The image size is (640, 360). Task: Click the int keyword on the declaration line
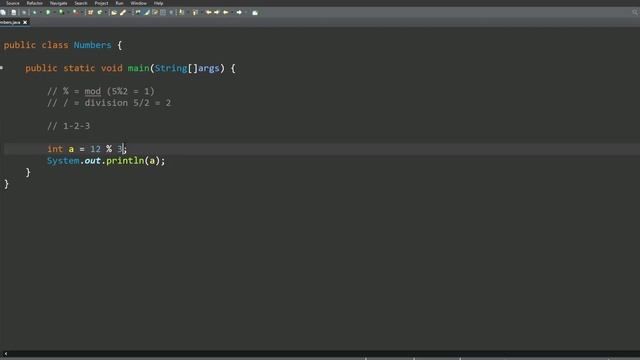(x=55, y=149)
